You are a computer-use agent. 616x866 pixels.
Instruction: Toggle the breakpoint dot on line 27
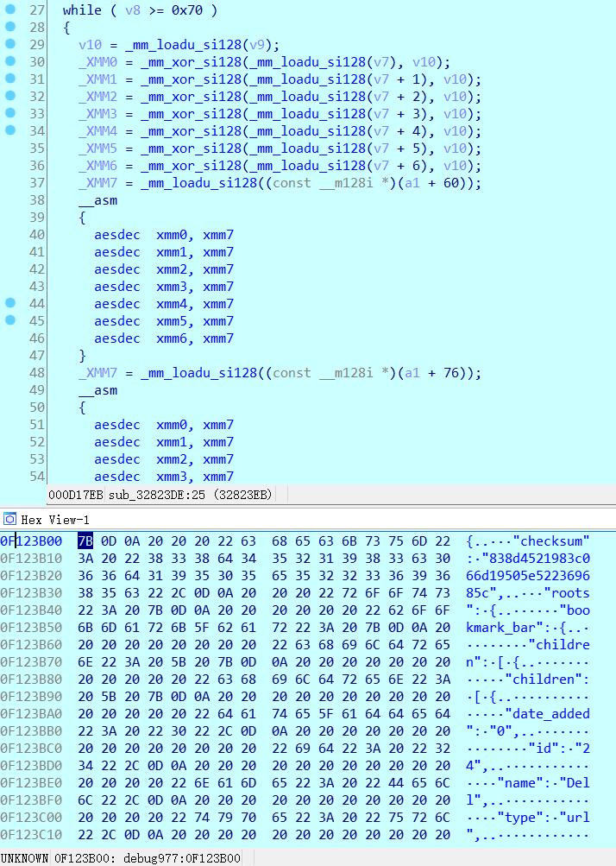point(10,9)
